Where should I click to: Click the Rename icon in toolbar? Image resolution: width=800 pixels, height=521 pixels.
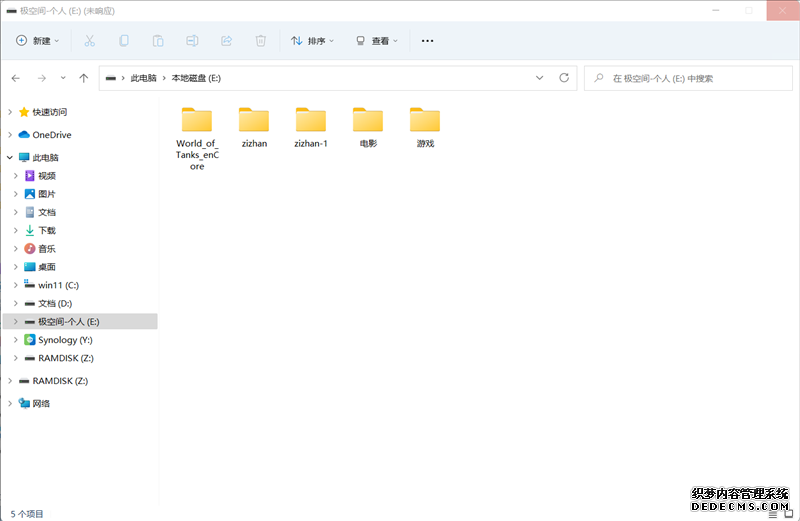point(192,41)
